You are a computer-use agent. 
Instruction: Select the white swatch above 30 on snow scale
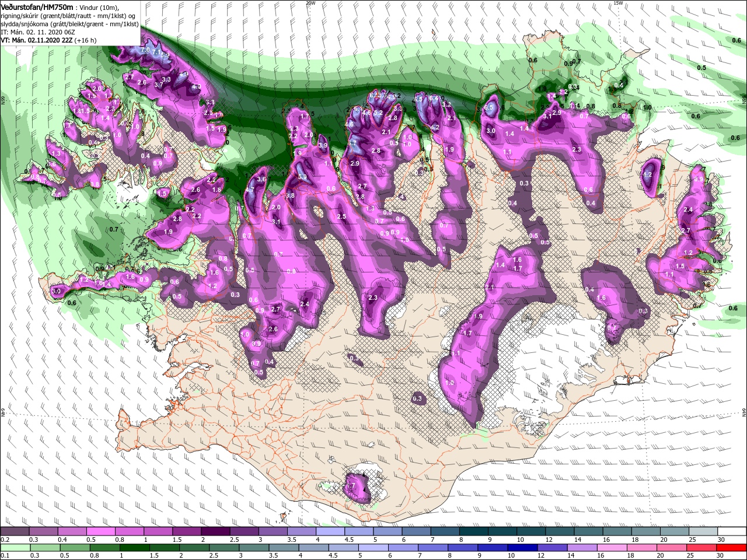pyautogui.click(x=732, y=531)
